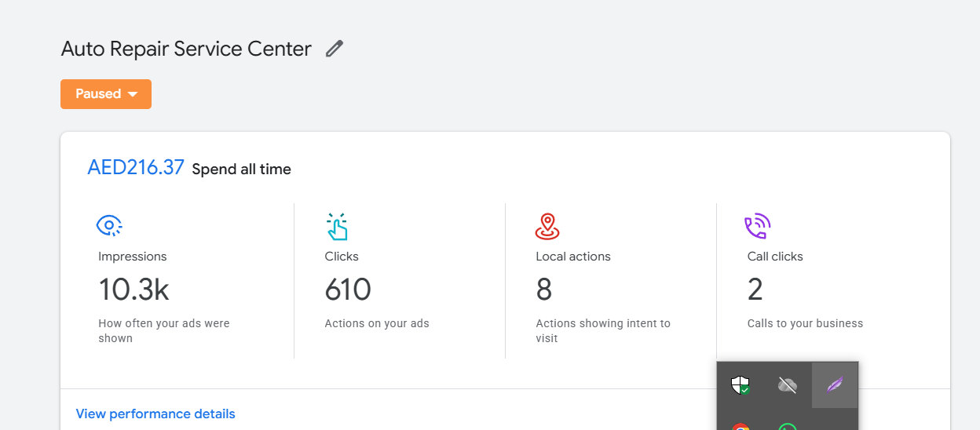Image resolution: width=980 pixels, height=430 pixels.
Task: Click the Auto Repair Service Center title
Action: pos(186,49)
